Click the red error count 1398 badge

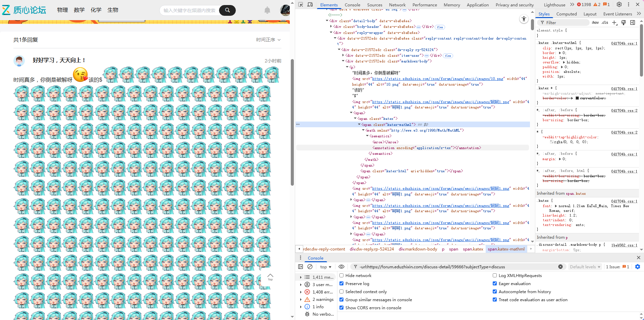pos(584,5)
